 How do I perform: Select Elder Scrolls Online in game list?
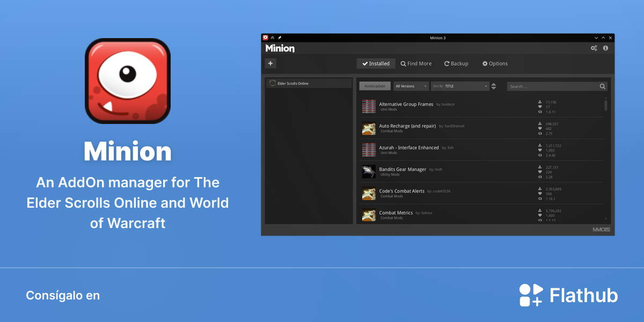(x=309, y=83)
